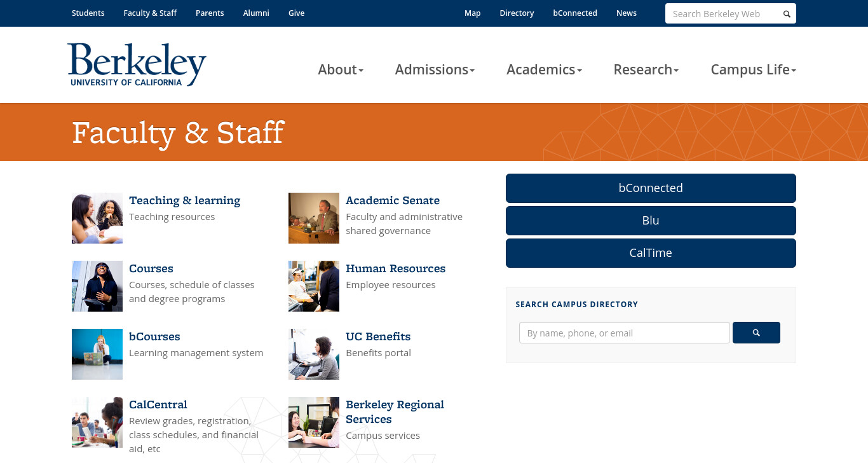Open the Academic Senate heading link
Viewport: 868px width, 463px height.
point(393,200)
